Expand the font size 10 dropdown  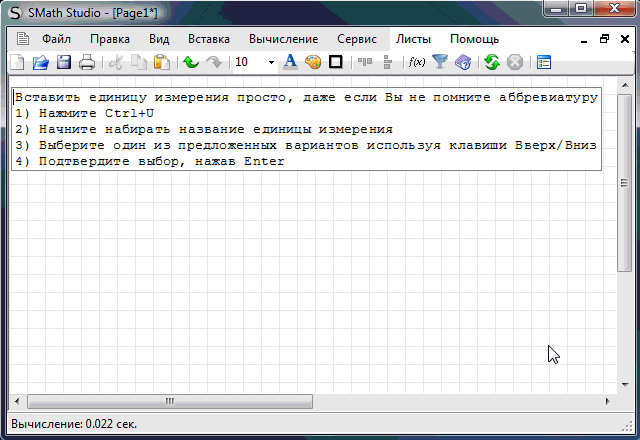271,62
